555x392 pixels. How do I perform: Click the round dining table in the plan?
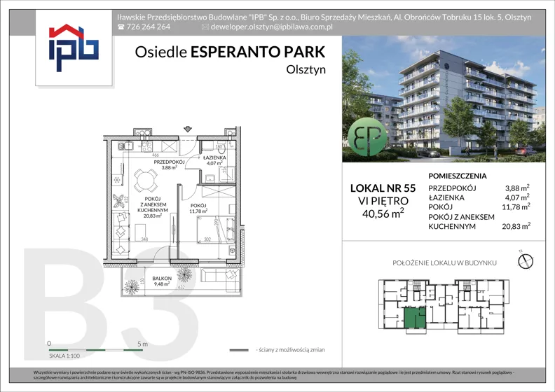coord(146,179)
